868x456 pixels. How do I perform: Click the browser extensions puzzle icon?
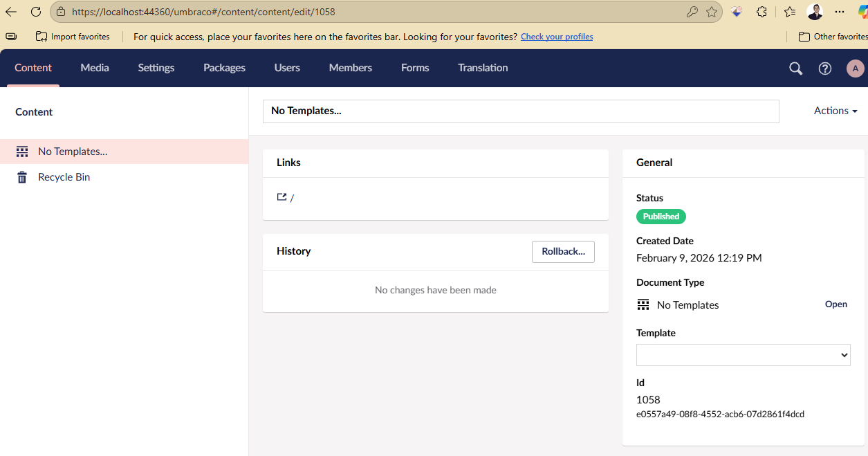click(761, 12)
